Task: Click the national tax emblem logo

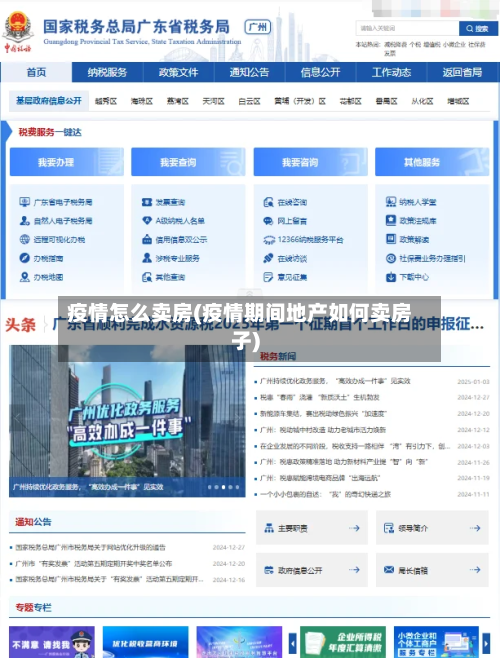Action: pos(18,27)
